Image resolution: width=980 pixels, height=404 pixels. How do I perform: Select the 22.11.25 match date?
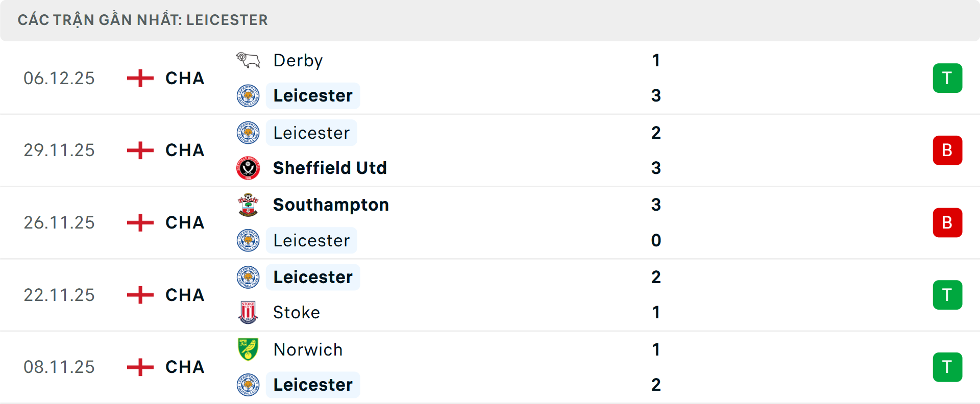pos(59,295)
